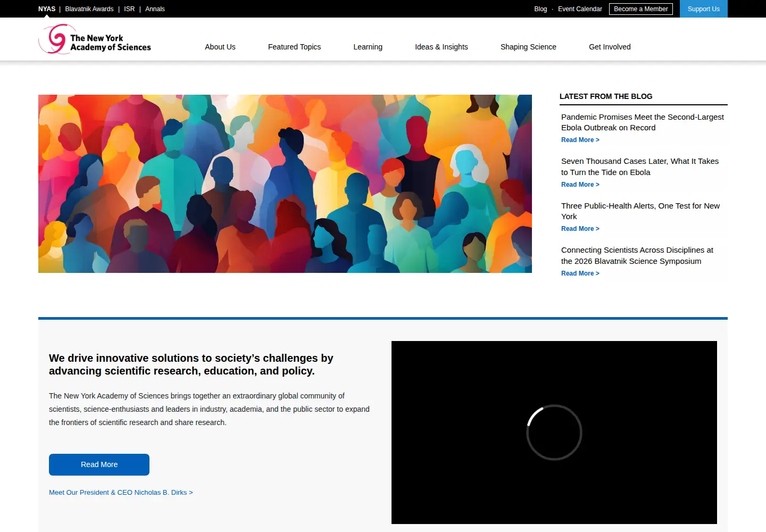Click the Latest From The Blog heading
Viewport: 766px width, 532px height.
(x=606, y=96)
